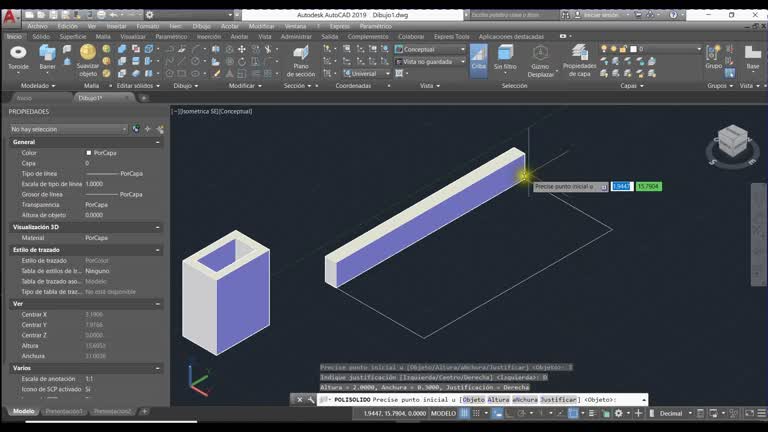Image resolution: width=768 pixels, height=432 pixels.
Task: Click the select objects plus icon in Propiedades
Action: [x=148, y=129]
